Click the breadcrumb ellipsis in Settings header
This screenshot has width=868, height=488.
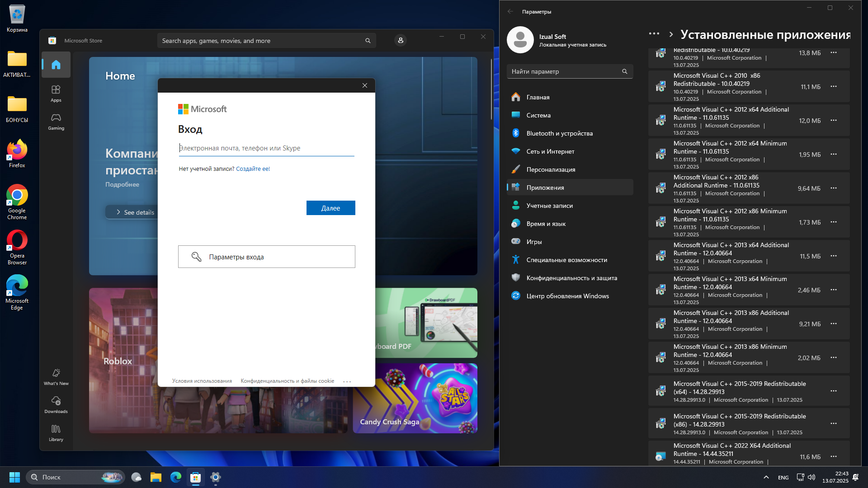click(x=654, y=34)
